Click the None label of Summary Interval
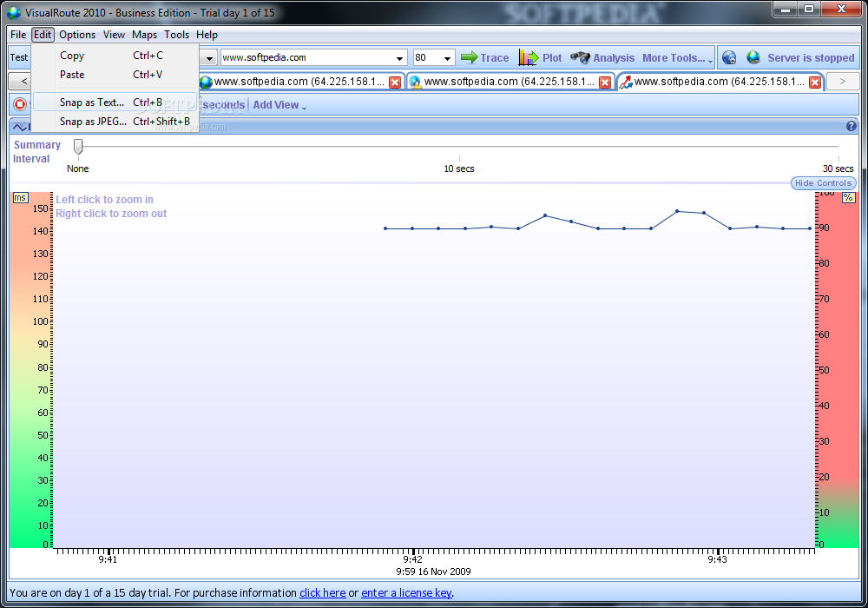Image resolution: width=868 pixels, height=608 pixels. tap(77, 169)
